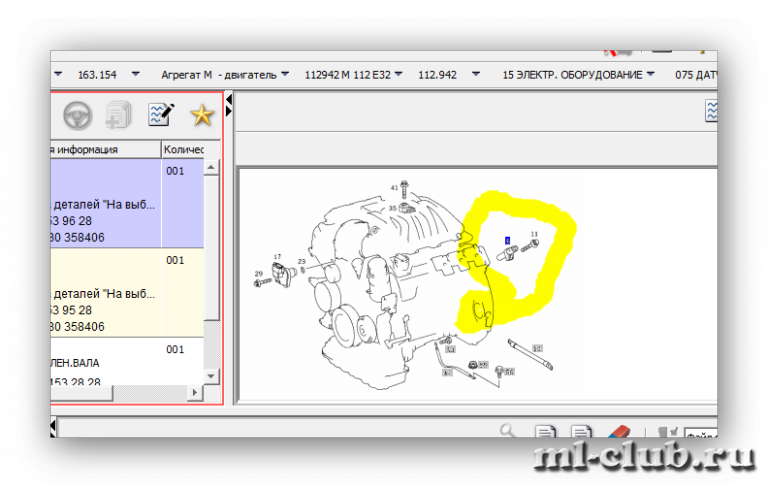
Task: Click the 'Количество' column header
Action: click(x=184, y=149)
